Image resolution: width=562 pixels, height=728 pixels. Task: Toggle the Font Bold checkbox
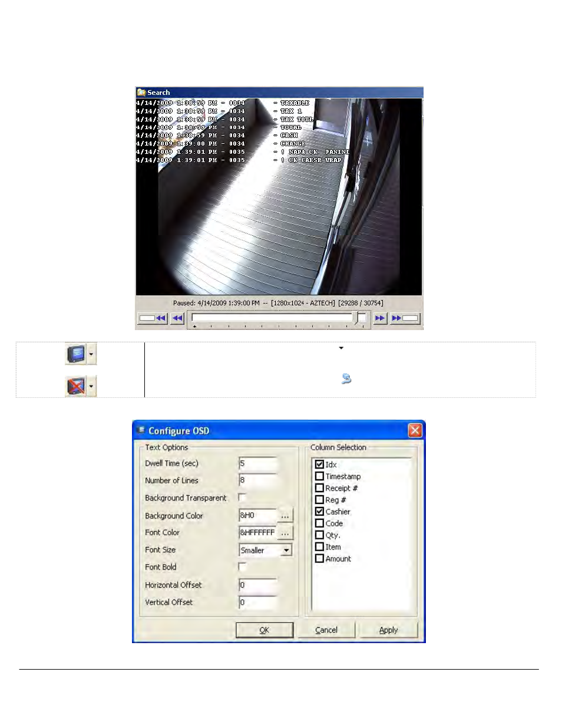[242, 566]
